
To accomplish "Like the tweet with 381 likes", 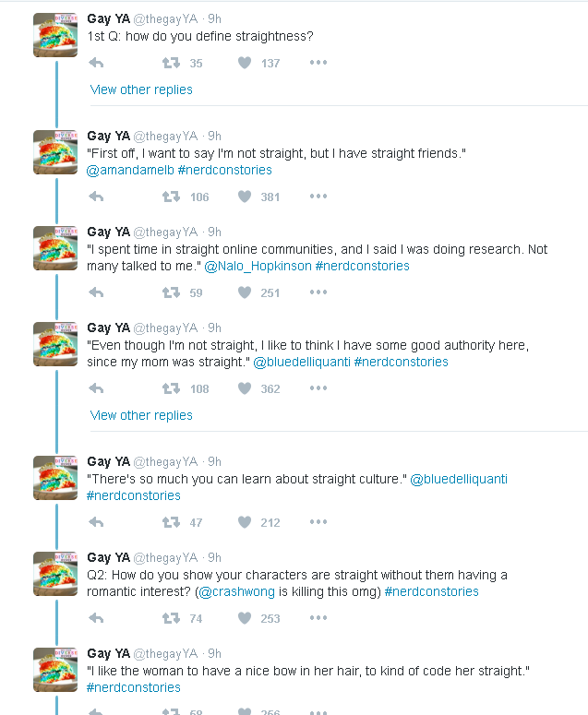I will tap(245, 197).
